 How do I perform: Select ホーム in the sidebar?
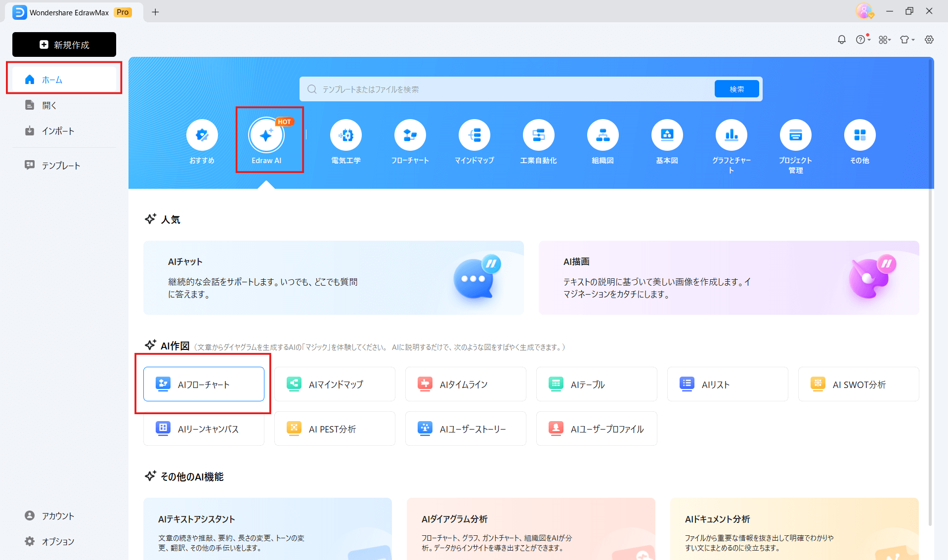64,79
